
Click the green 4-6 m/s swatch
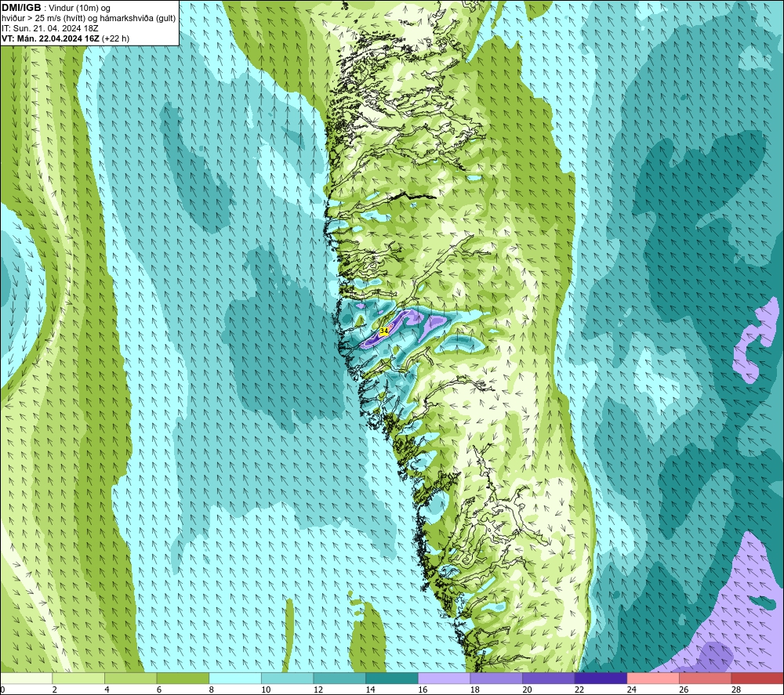[x=130, y=678]
